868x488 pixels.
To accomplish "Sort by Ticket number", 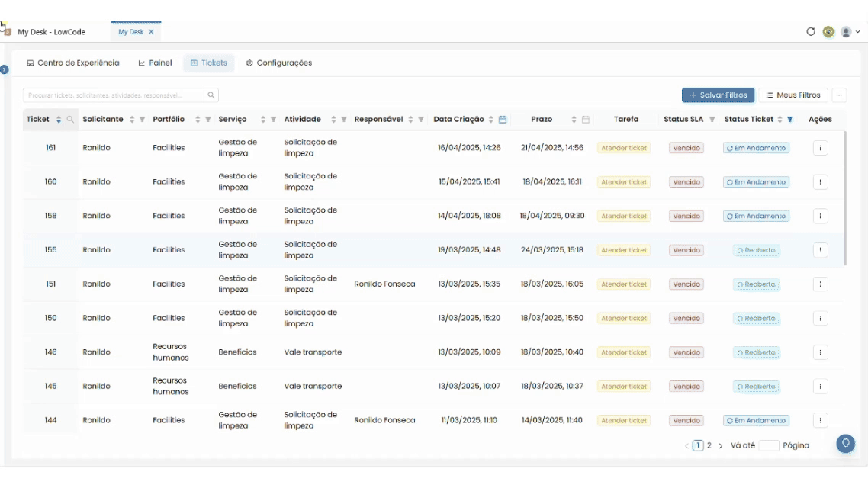I will pyautogui.click(x=59, y=120).
